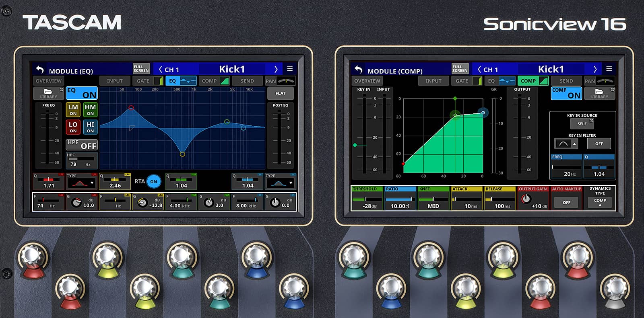Screen dimensions: 644x318
Task: Tap the back arrow on the MODULE (EQ) screen
Action: [x=39, y=69]
